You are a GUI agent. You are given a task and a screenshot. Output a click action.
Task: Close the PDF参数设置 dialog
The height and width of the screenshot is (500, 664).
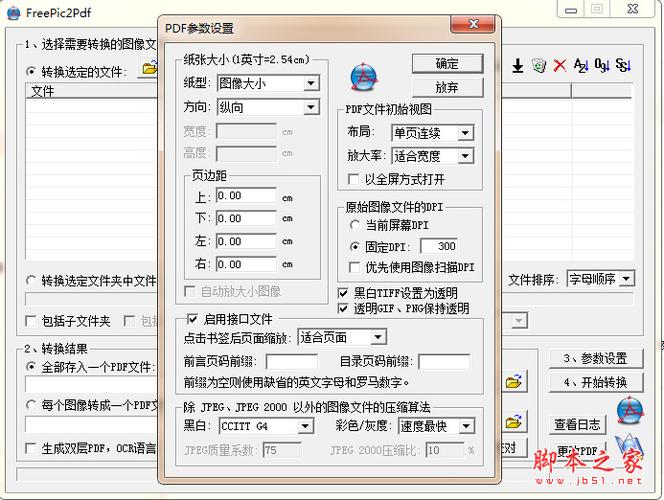point(473,24)
